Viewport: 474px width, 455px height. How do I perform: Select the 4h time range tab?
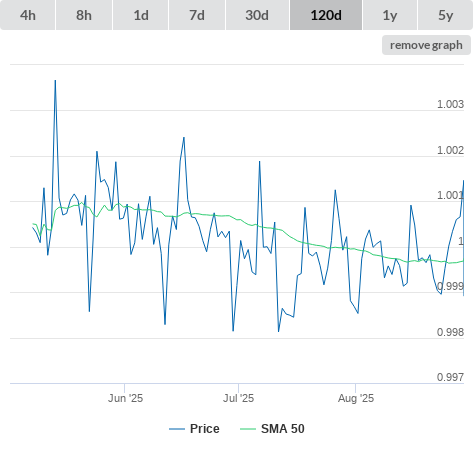coord(28,15)
